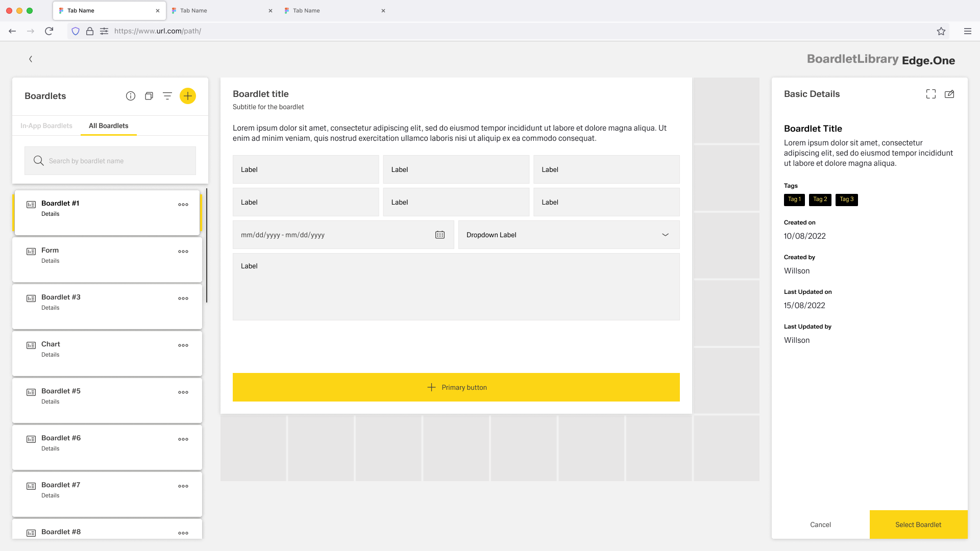
Task: Open the browser hamburger menu
Action: 968,31
